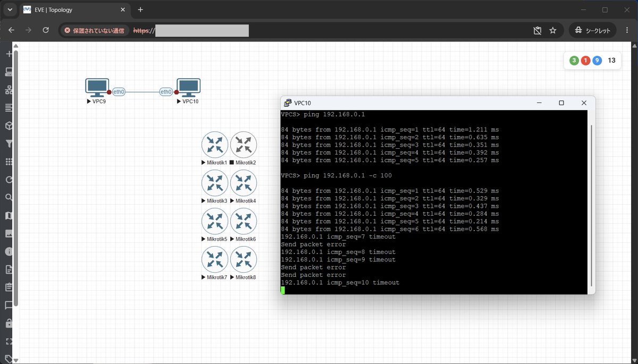This screenshot has width=638, height=364.
Task: Select the VPC9 computer node icon
Action: pos(97,88)
